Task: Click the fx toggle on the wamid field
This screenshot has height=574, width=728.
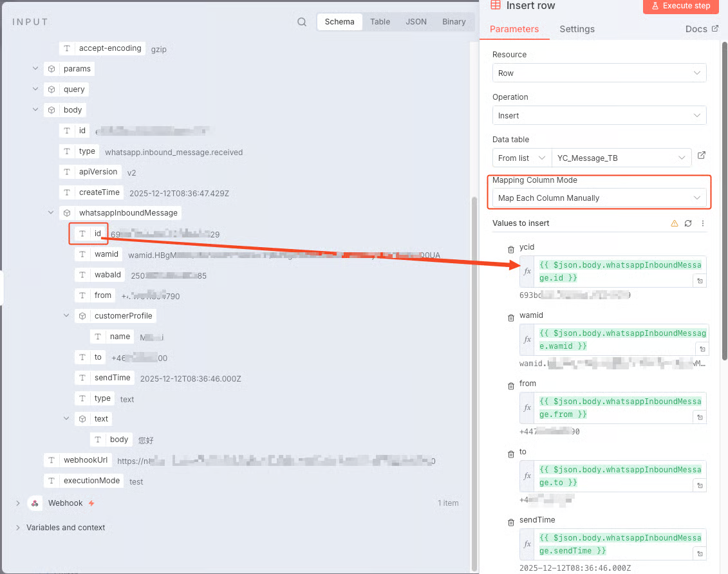Action: pos(528,340)
